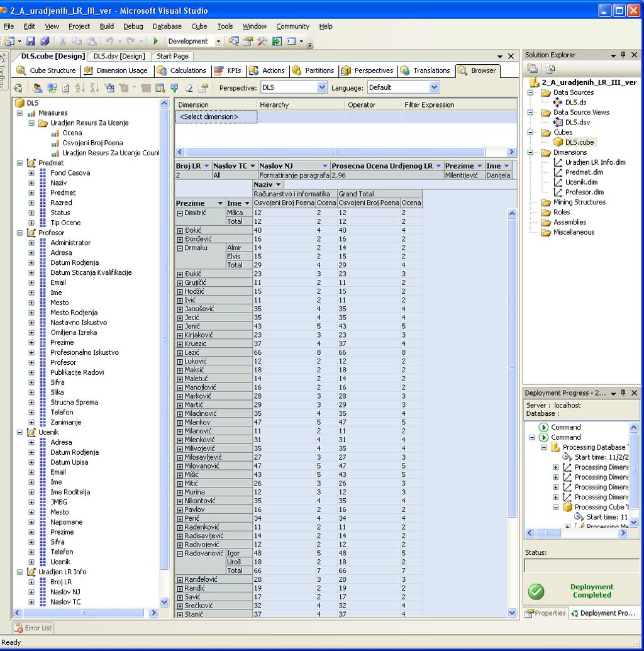Click the green down-arrow icon in browser toolbar
Image resolution: width=644 pixels, height=651 pixels.
(174, 87)
